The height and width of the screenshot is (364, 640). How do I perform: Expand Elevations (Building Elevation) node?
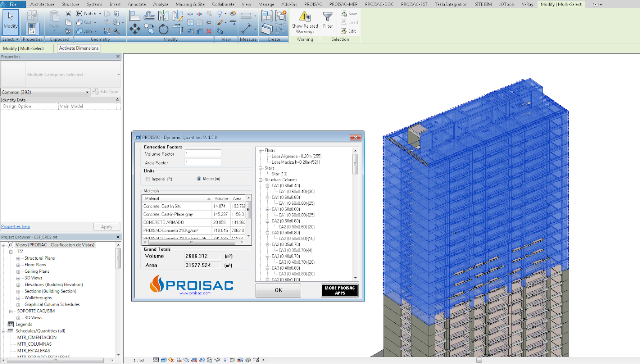tap(18, 285)
